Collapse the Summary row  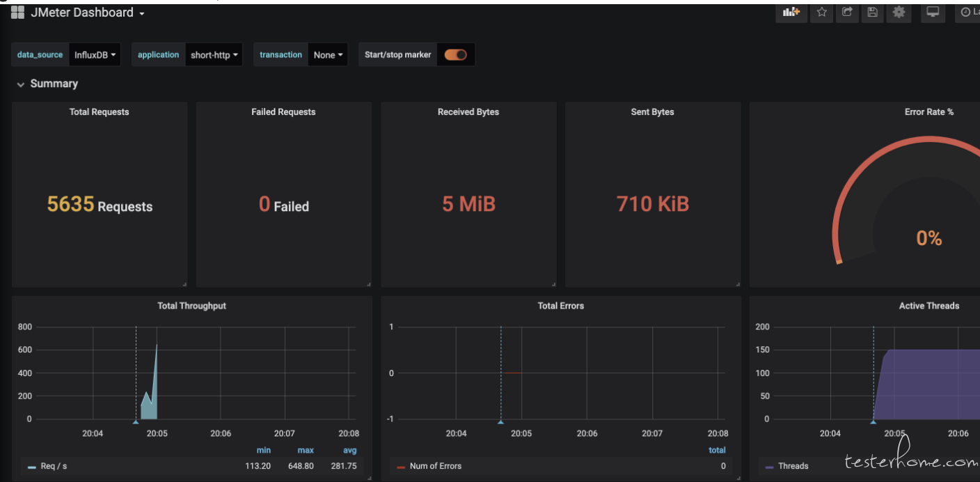click(x=47, y=84)
